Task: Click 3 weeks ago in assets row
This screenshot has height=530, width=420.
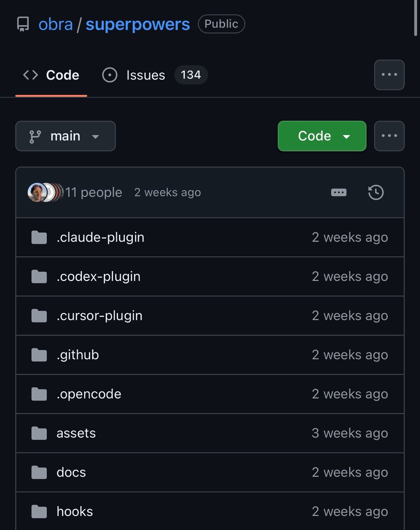Action: point(350,433)
